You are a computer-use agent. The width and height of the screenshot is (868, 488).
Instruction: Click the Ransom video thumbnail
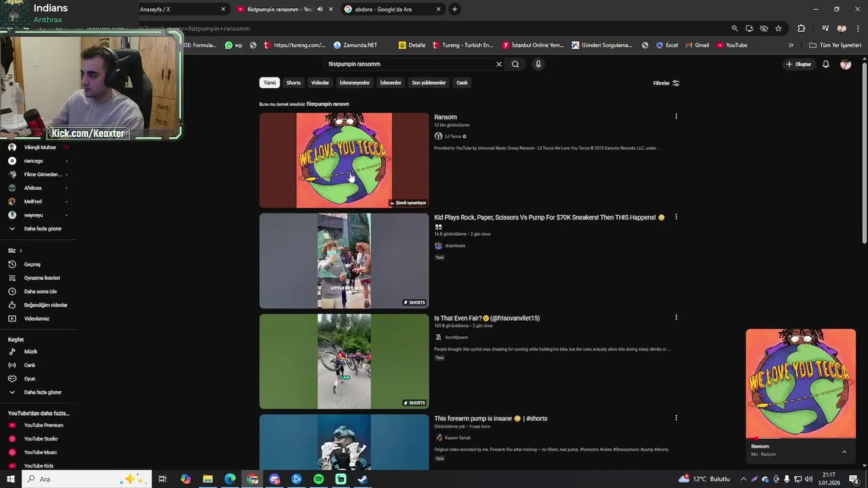coord(344,161)
